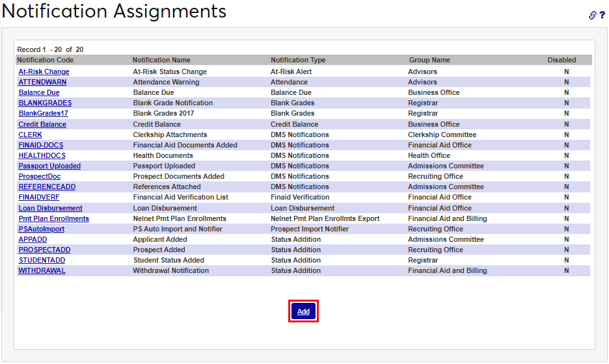This screenshot has width=609, height=364.
Task: Open the ATTENDWARN notification code
Action: coord(42,83)
